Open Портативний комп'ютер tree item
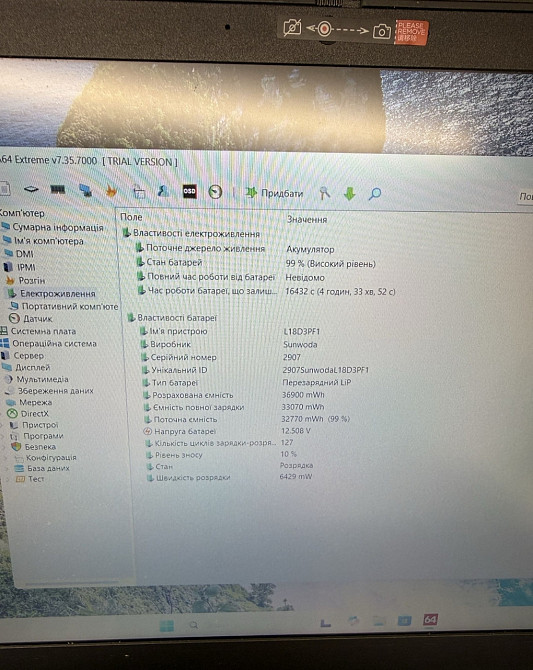This screenshot has height=670, width=533. click(64, 306)
